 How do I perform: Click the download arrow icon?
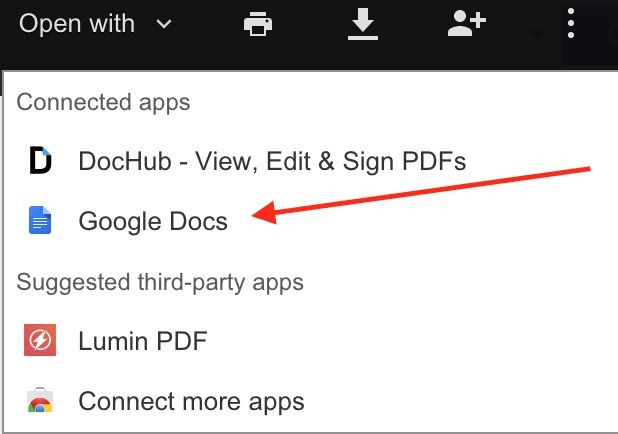tap(361, 24)
